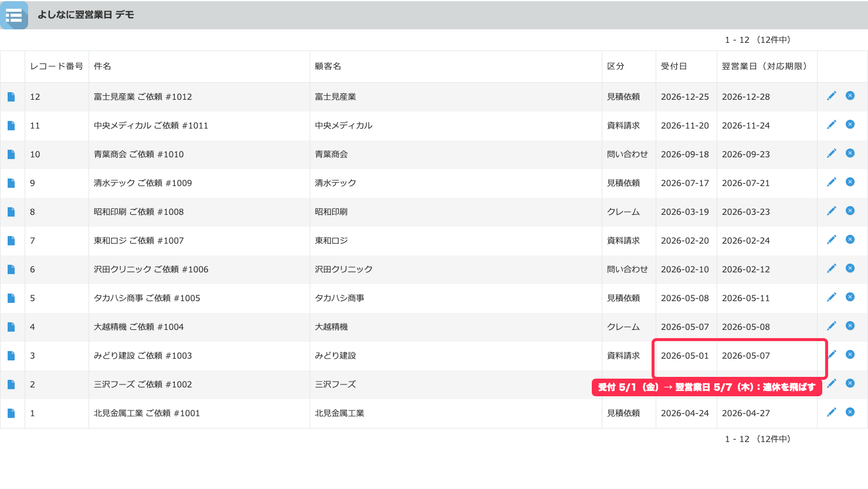Click the 2026-05-07 due date cell

coord(746,356)
